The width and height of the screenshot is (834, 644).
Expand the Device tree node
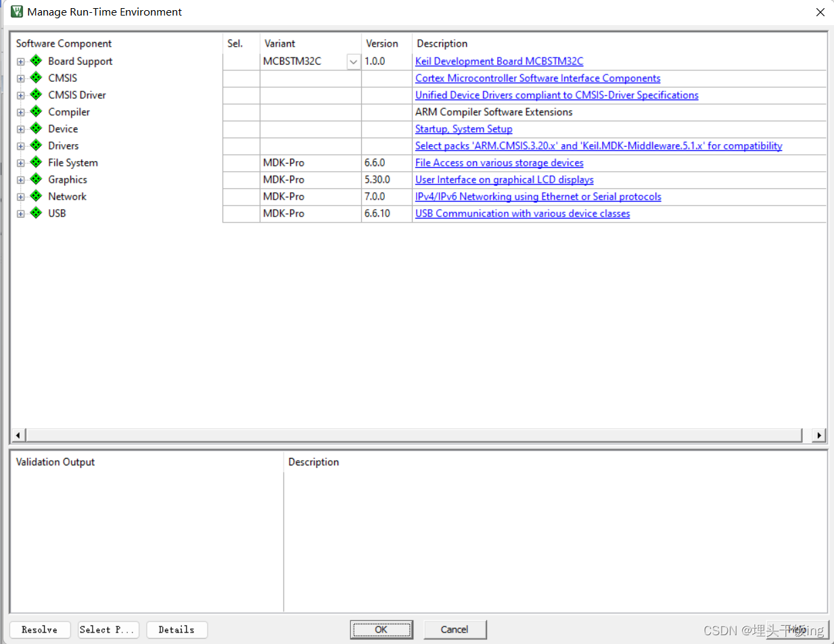click(21, 129)
